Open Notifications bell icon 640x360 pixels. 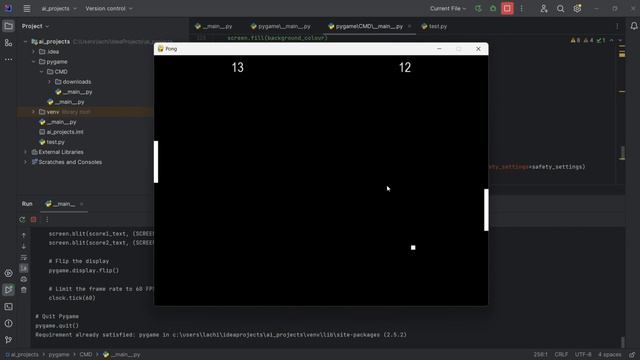click(x=633, y=26)
